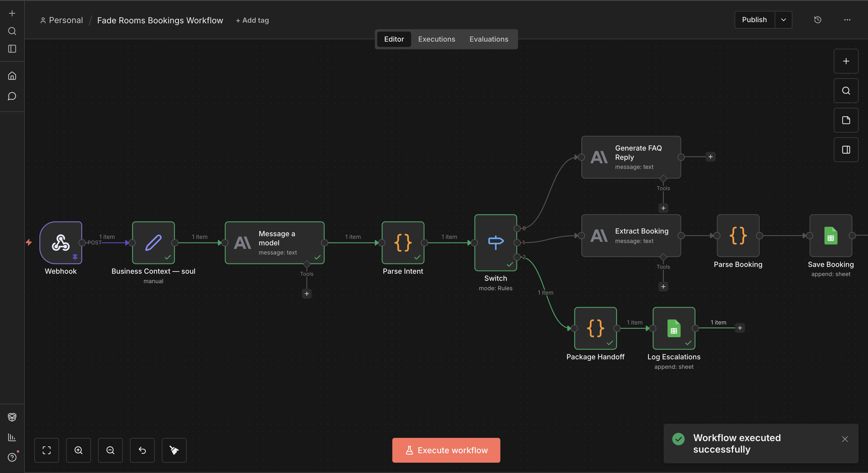This screenshot has width=868, height=473.
Task: Add node after Log Escalations output
Action: tap(740, 328)
